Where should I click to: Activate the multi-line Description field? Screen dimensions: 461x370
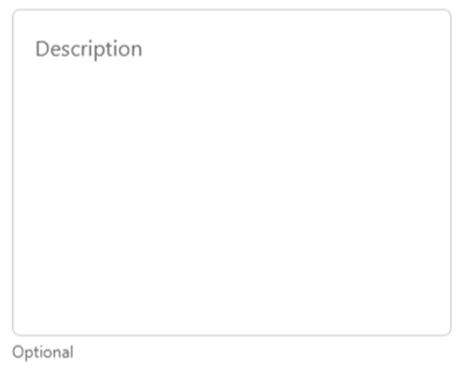pos(232,172)
